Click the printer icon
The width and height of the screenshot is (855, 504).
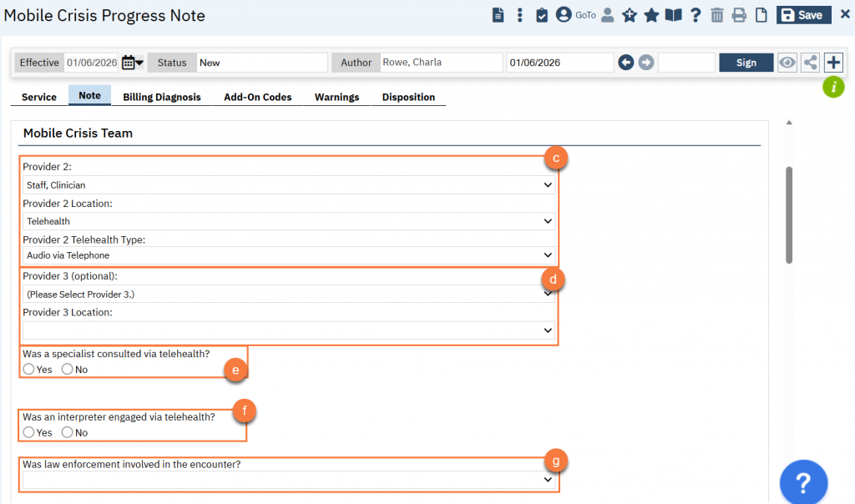coord(739,15)
